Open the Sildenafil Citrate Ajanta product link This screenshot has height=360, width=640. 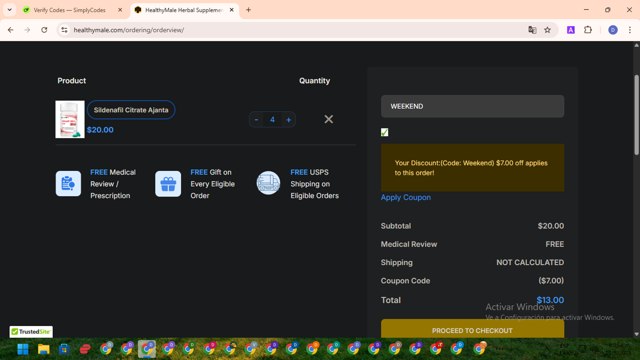(x=131, y=110)
